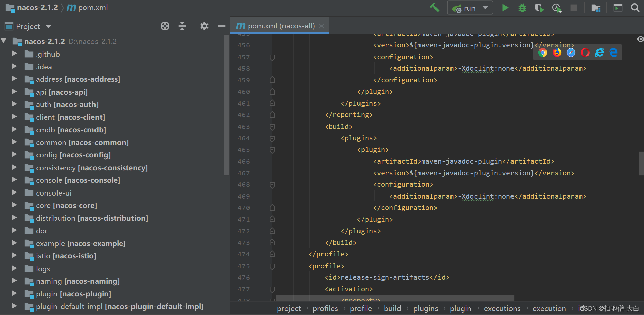Viewport: 644px width, 315px height.
Task: Click the editor vertical scrollbar thumb
Action: click(x=641, y=164)
